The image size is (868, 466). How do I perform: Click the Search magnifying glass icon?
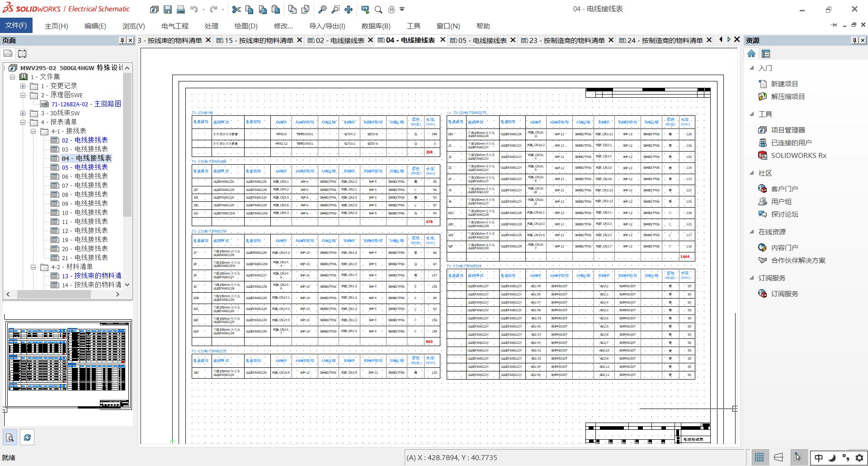[x=378, y=9]
